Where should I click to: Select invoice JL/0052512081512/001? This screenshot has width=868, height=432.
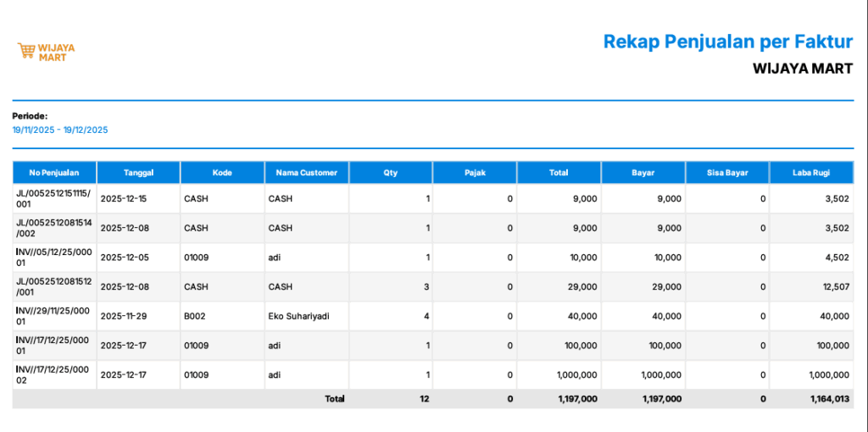pyautogui.click(x=53, y=287)
